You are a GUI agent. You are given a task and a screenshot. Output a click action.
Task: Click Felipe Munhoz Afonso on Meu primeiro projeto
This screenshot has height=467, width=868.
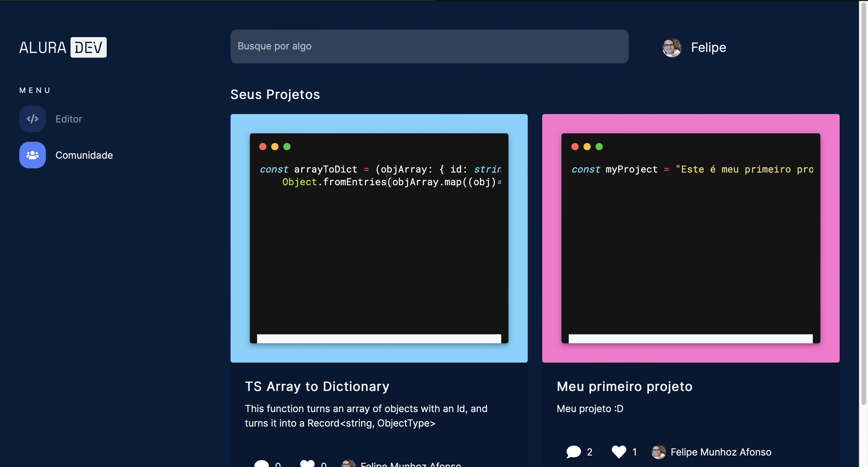click(x=721, y=452)
